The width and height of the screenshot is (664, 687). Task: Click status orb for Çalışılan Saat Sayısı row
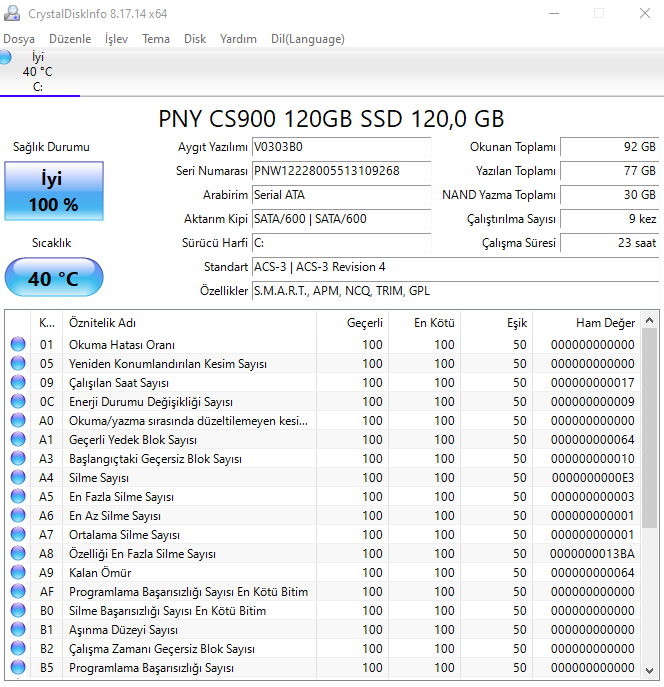(x=18, y=382)
